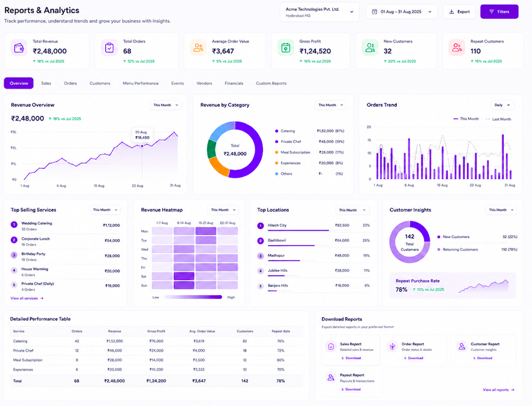Download the Order Report
Image resolution: width=532 pixels, height=406 pixels.
coord(413,358)
